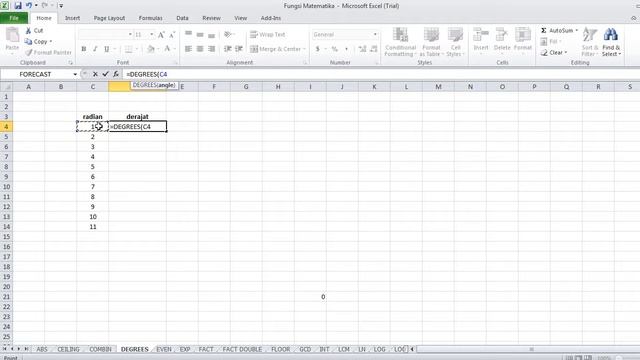Click cell containing radian value 5

click(x=93, y=167)
